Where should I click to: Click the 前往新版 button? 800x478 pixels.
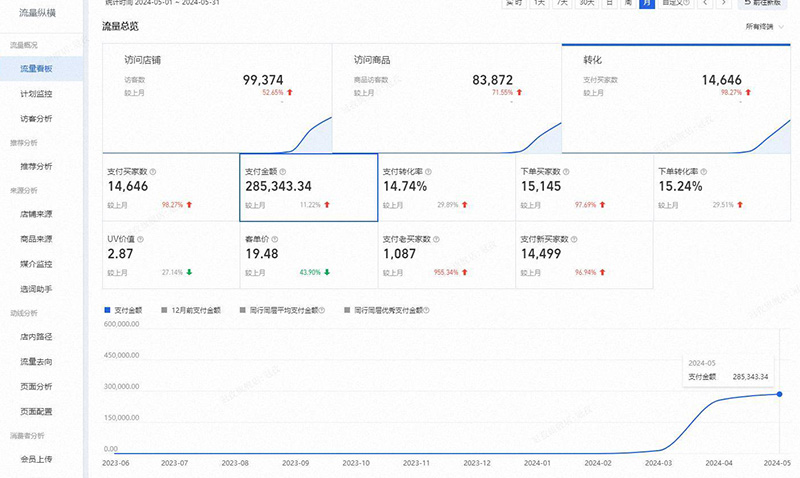coord(763,3)
